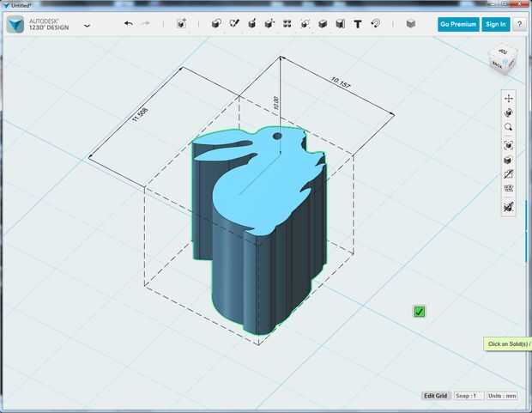Open the Text tool
The image size is (532, 413).
[x=358, y=24]
